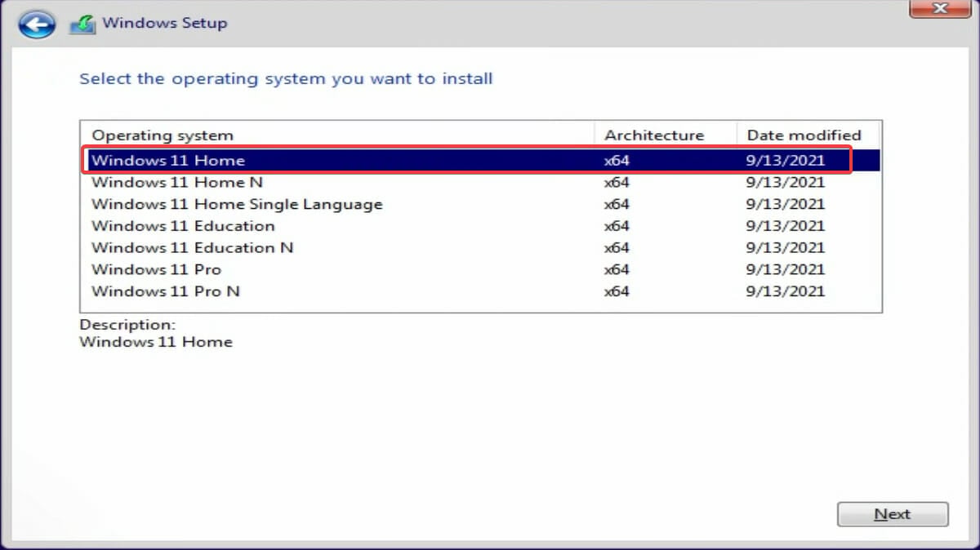Click the Next button
The width and height of the screenshot is (980, 550).
(x=893, y=513)
